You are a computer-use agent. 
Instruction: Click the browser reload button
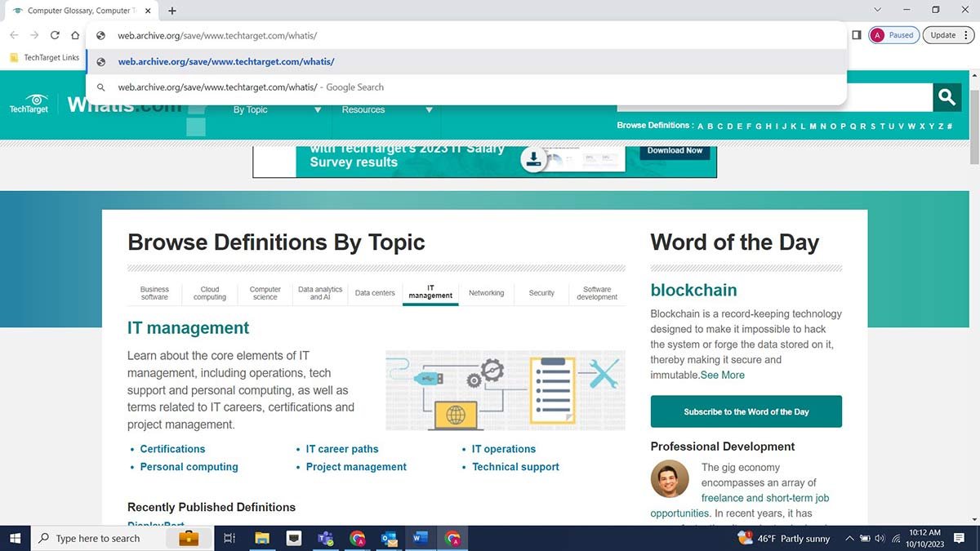[x=55, y=35]
